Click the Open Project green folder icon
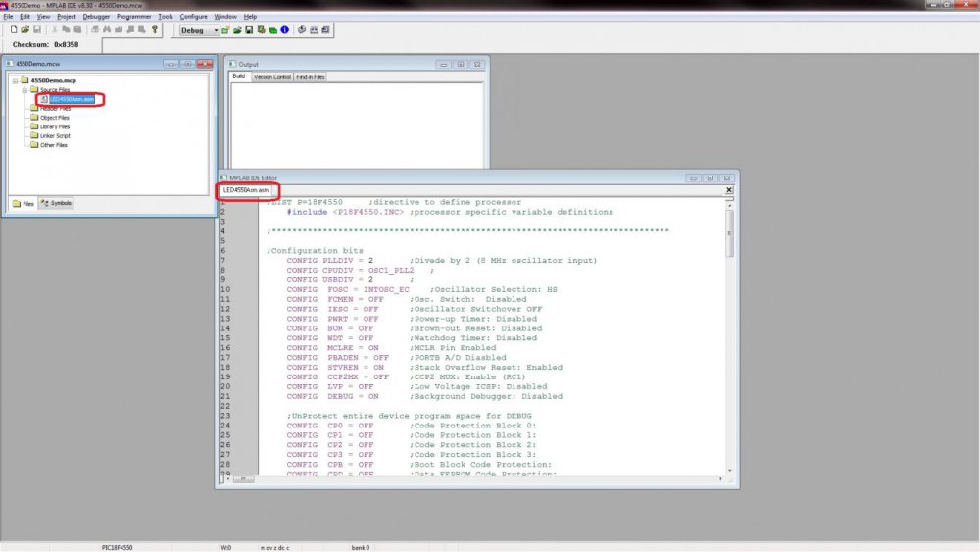Viewport: 980px width, 552px height. coord(237,30)
